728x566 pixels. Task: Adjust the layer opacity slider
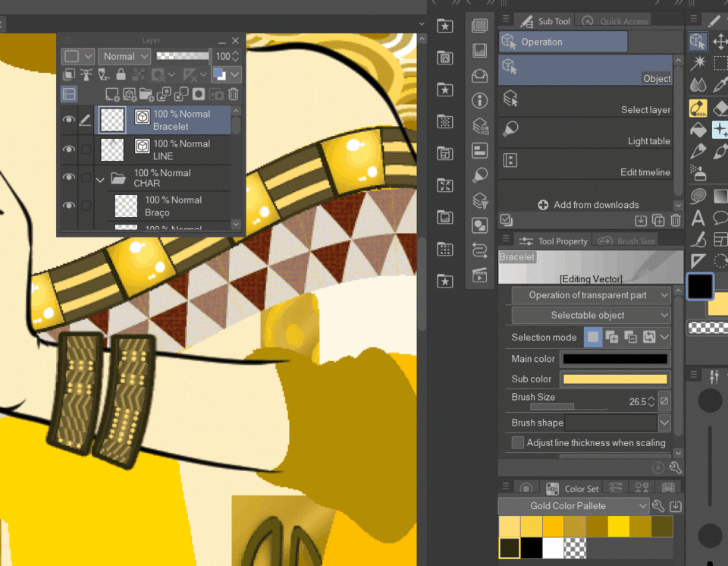pos(184,56)
